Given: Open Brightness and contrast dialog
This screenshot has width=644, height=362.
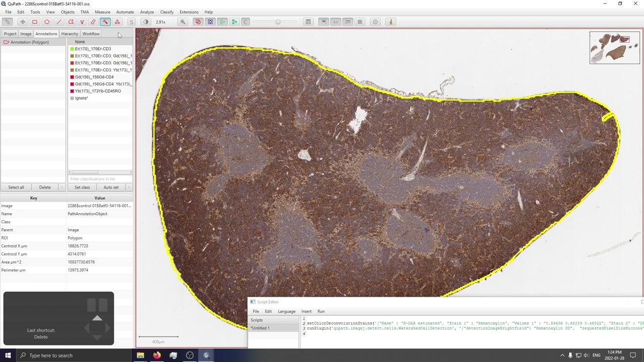Looking at the screenshot, I should pos(146,22).
